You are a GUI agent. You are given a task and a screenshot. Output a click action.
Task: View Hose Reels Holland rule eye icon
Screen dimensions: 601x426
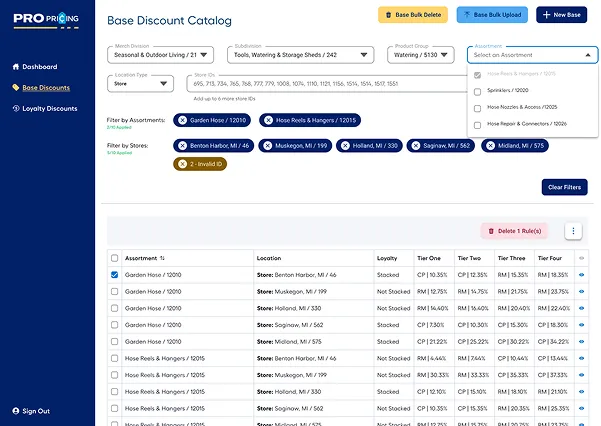coord(581,391)
